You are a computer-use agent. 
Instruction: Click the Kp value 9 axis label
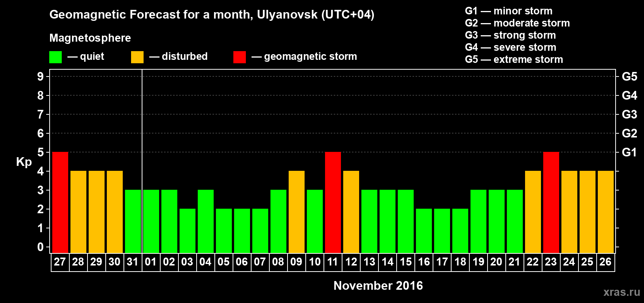pyautogui.click(x=41, y=77)
